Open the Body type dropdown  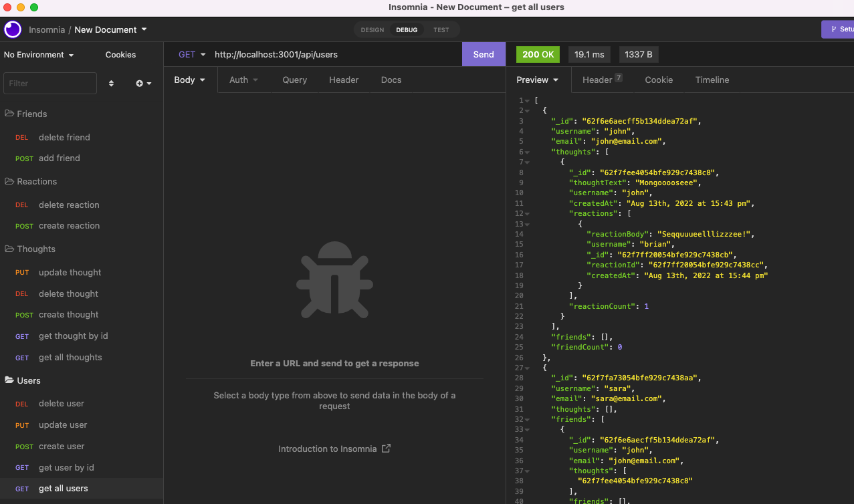[190, 80]
